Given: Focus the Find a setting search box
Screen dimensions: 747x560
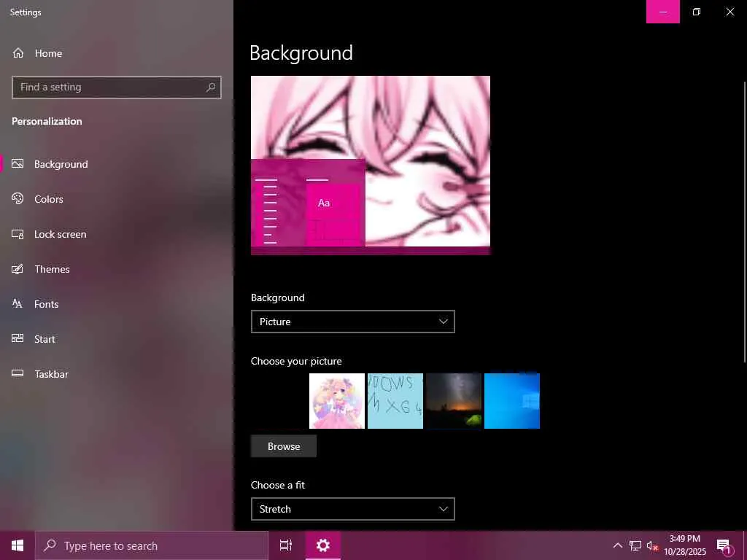Looking at the screenshot, I should pyautogui.click(x=117, y=87).
